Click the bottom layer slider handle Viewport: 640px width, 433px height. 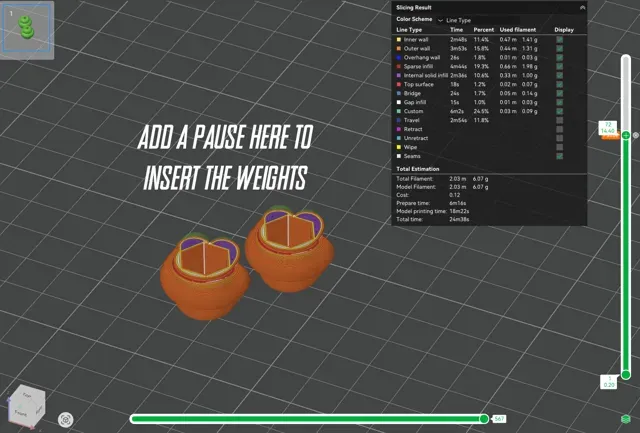coord(626,375)
